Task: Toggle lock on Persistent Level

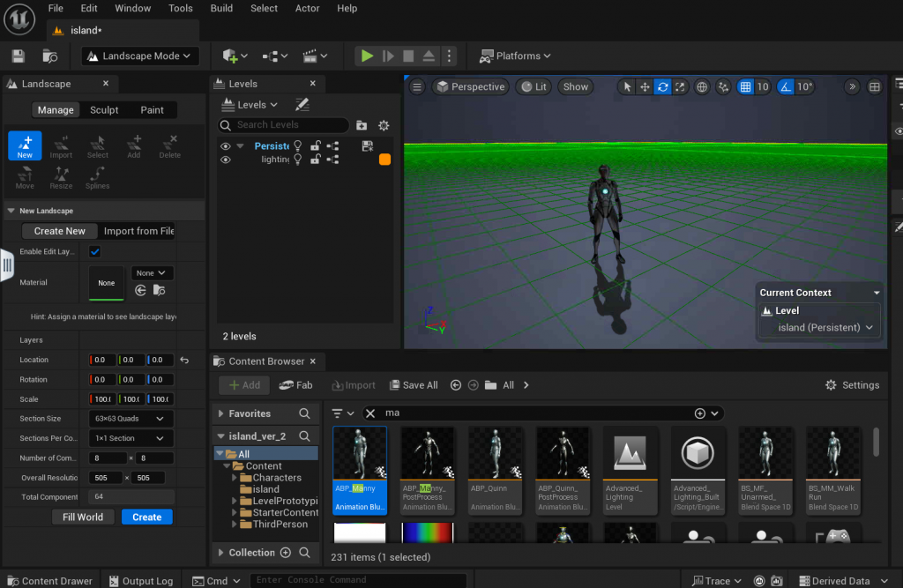Action: pos(315,145)
